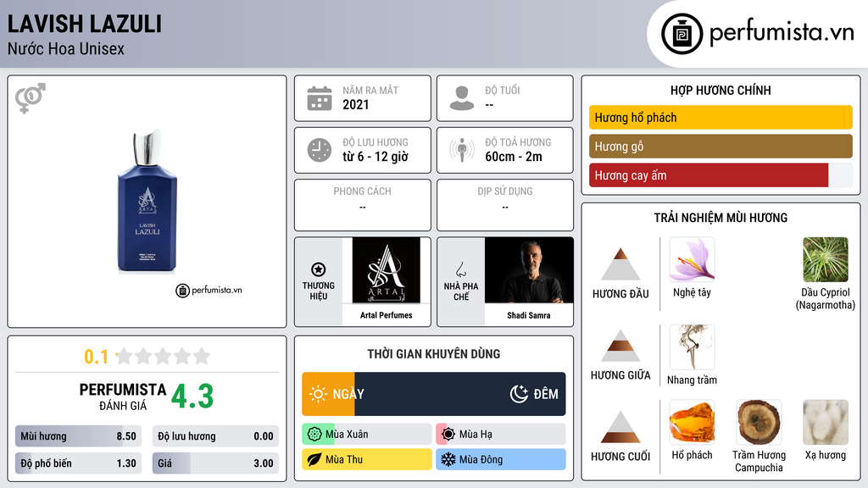
Task: Click the Shadi Samra perfumer name
Action: pos(529,315)
